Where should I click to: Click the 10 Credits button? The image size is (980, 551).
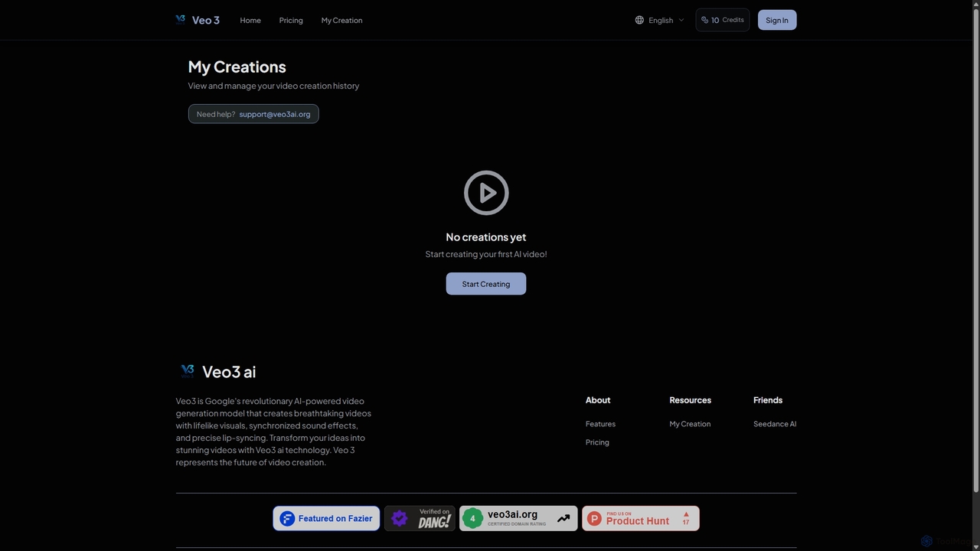pos(723,20)
